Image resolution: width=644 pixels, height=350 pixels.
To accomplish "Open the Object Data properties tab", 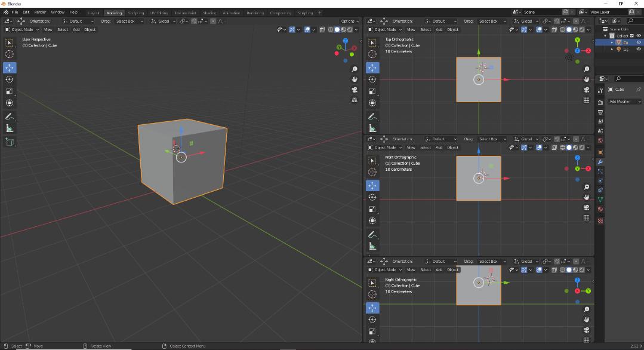I will click(600, 199).
